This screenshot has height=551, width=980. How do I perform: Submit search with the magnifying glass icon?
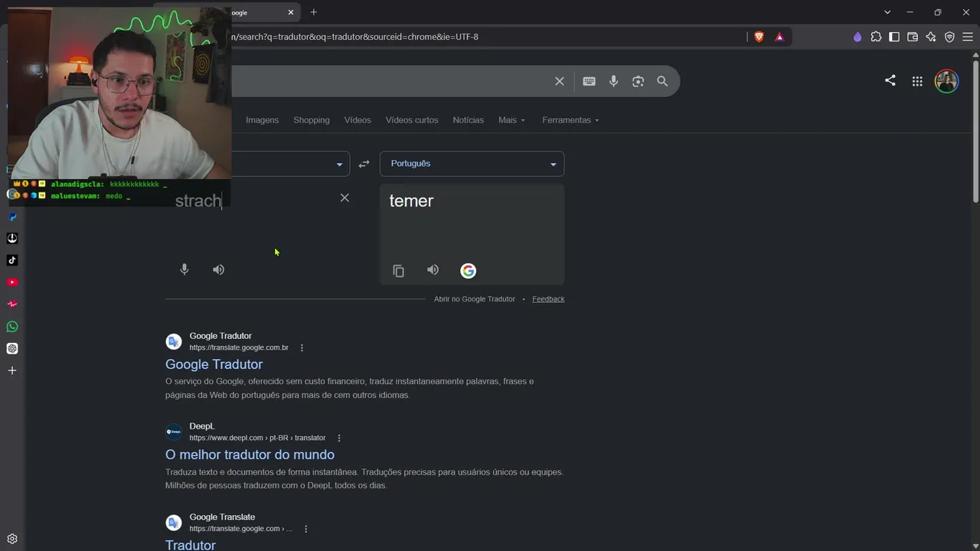pos(662,81)
